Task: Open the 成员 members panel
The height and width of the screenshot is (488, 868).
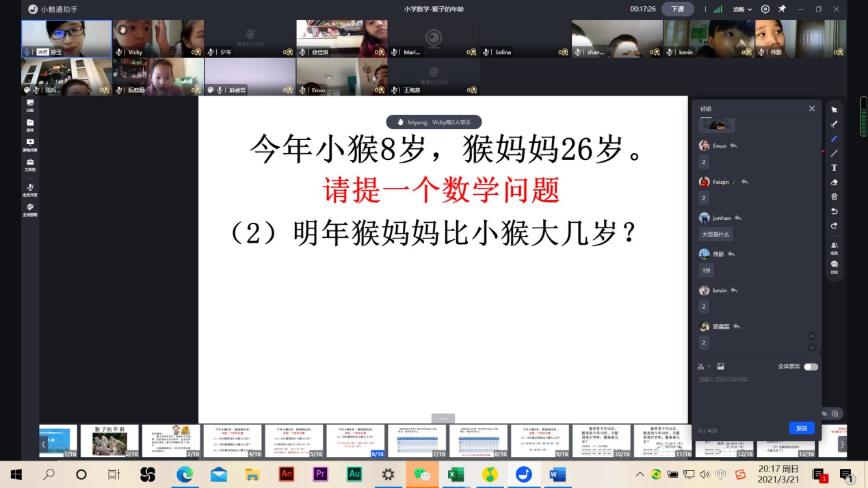Action: pyautogui.click(x=834, y=247)
